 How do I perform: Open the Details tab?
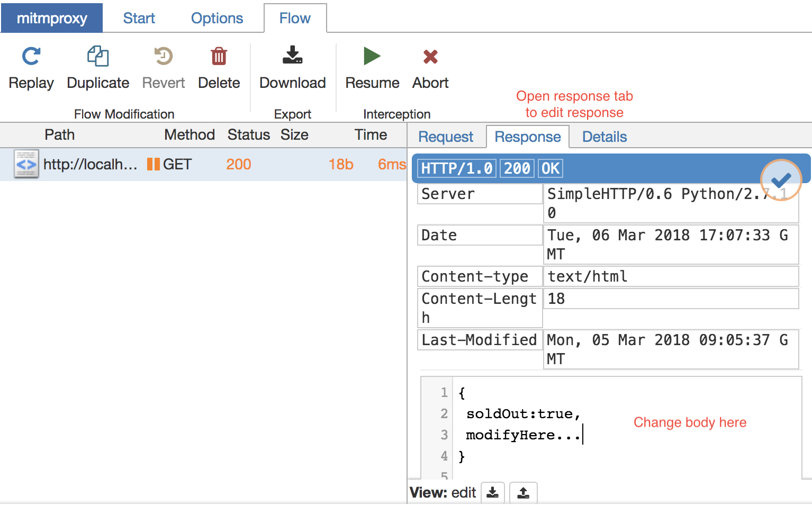point(605,137)
